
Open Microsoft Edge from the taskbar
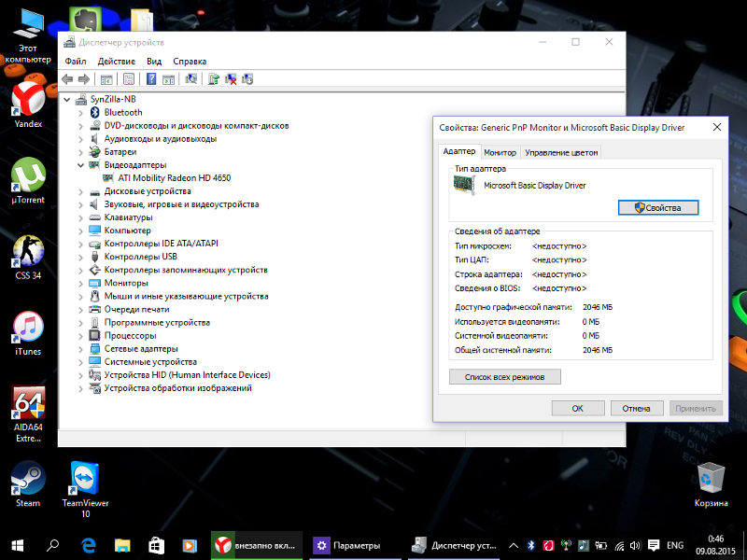pos(89,546)
